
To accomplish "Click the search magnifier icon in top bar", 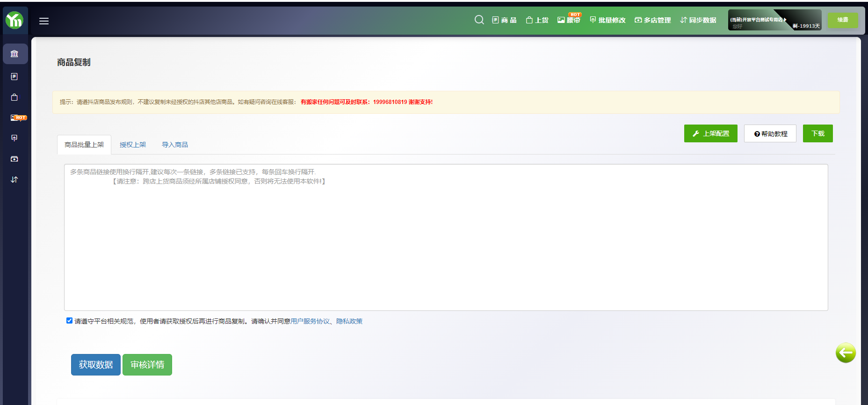I will 479,20.
